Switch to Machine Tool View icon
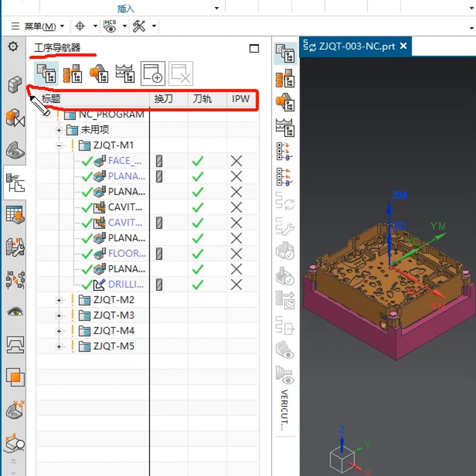The image size is (476, 476). tap(73, 73)
